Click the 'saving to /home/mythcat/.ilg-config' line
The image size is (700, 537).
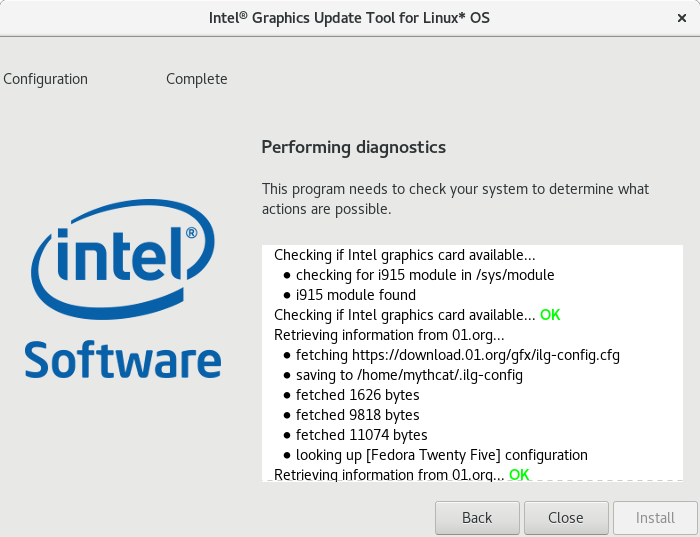pos(409,375)
